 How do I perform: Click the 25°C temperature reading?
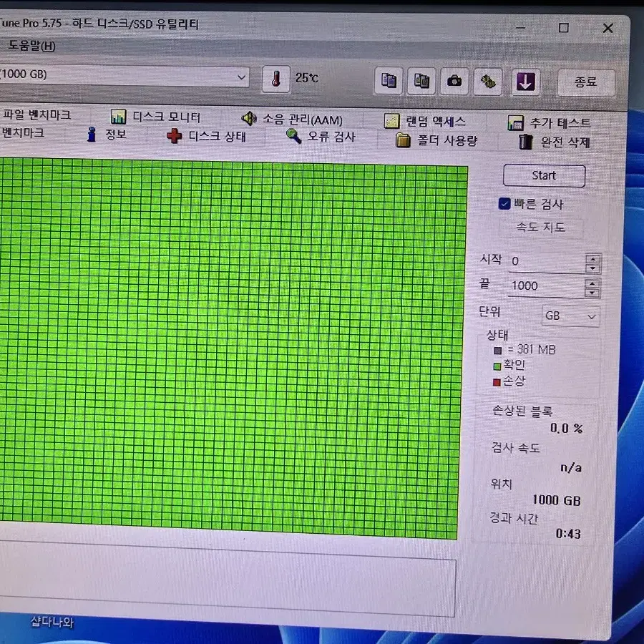pyautogui.click(x=307, y=78)
